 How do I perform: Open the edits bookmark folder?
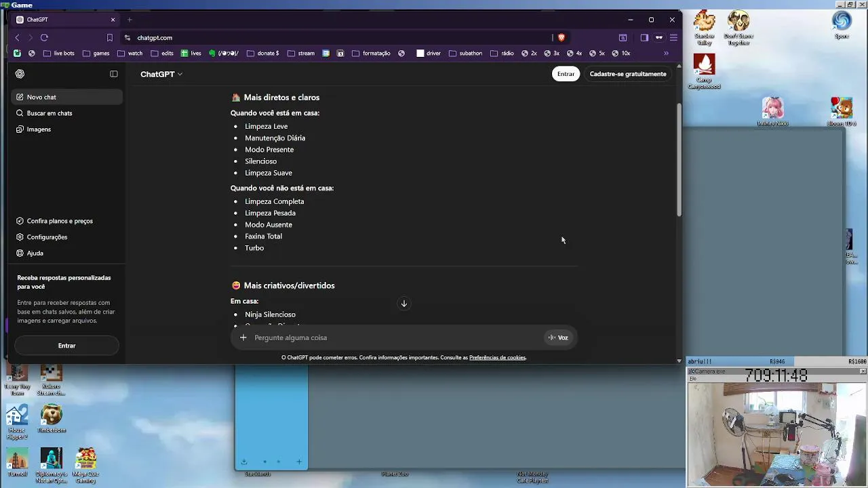coord(162,54)
